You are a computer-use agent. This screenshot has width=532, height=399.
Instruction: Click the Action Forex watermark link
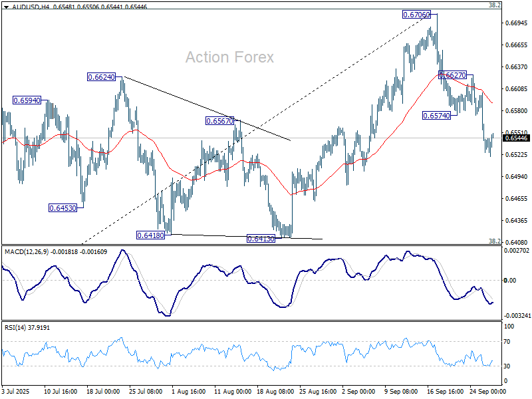231,57
